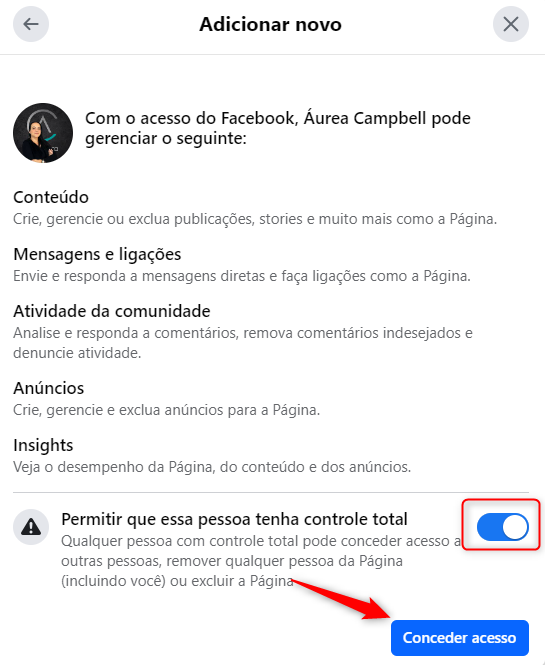Click the back arrow icon

(x=31, y=24)
